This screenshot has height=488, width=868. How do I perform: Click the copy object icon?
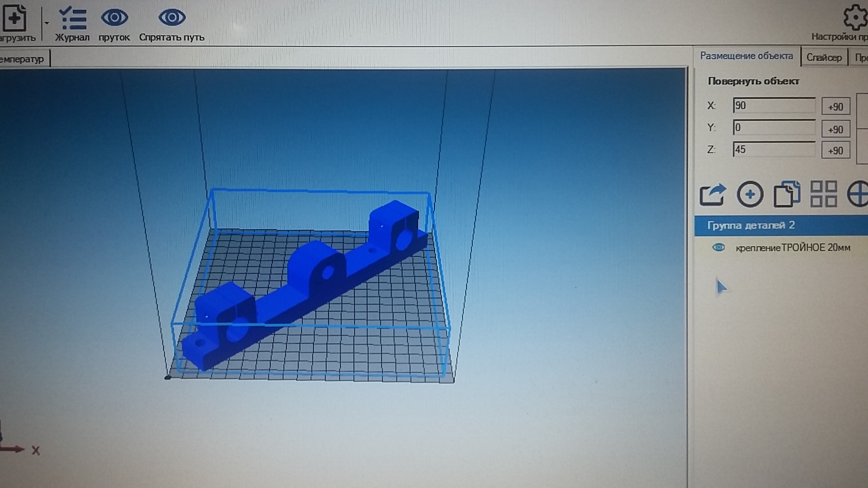click(x=787, y=194)
